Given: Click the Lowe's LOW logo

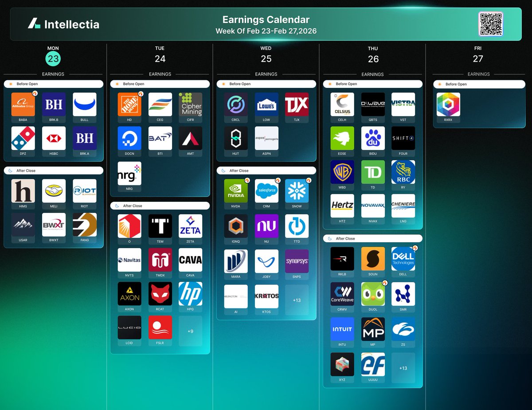Looking at the screenshot, I should (266, 104).
